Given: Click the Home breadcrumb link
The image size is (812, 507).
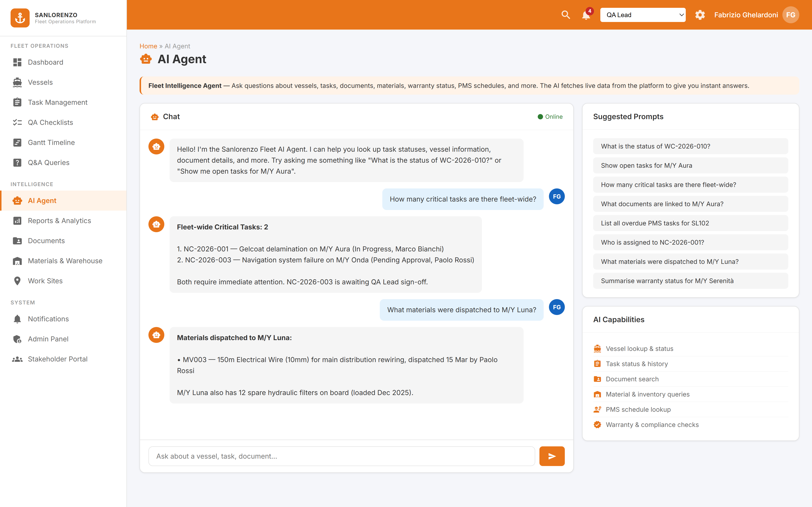Looking at the screenshot, I should [148, 46].
